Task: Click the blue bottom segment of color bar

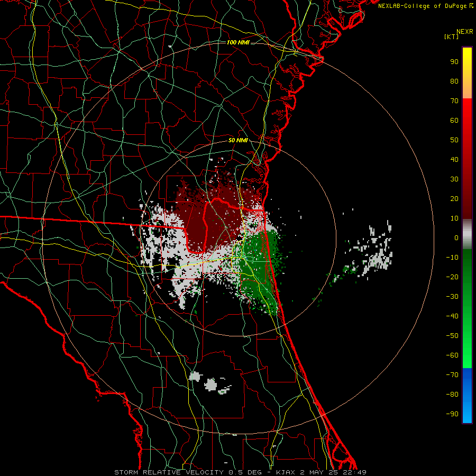Action: click(x=467, y=396)
